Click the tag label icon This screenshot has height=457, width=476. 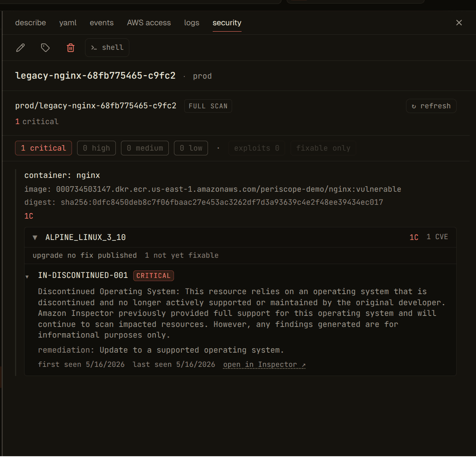pos(45,48)
